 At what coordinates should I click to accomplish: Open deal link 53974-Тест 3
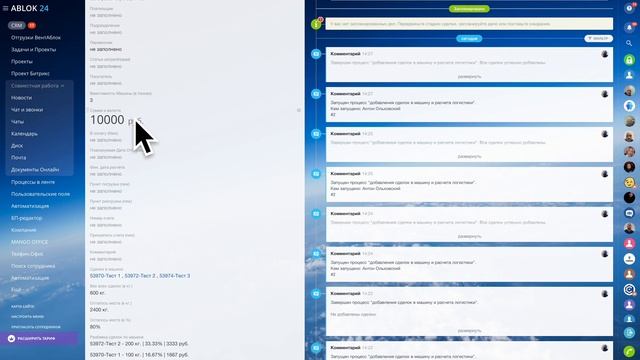point(175,276)
